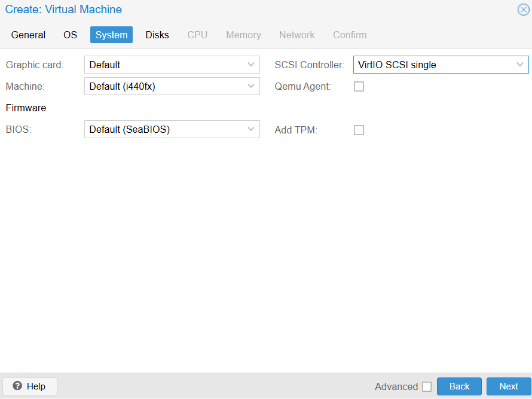Click the Help button

pos(30,386)
